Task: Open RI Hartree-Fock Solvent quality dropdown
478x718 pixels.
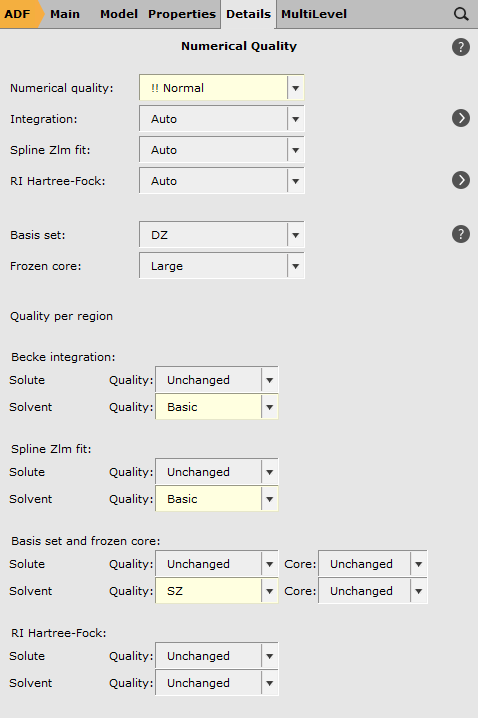Action: [x=217, y=683]
